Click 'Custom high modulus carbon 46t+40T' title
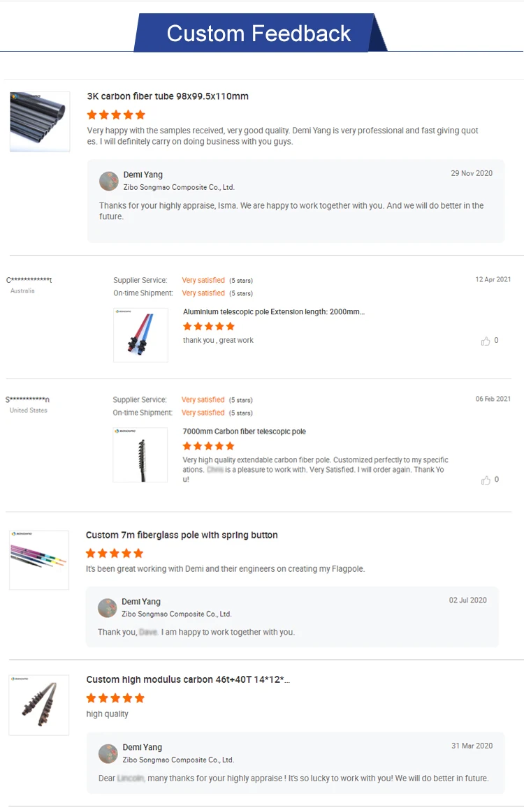Screen dimensions: 524x812 click(x=188, y=679)
